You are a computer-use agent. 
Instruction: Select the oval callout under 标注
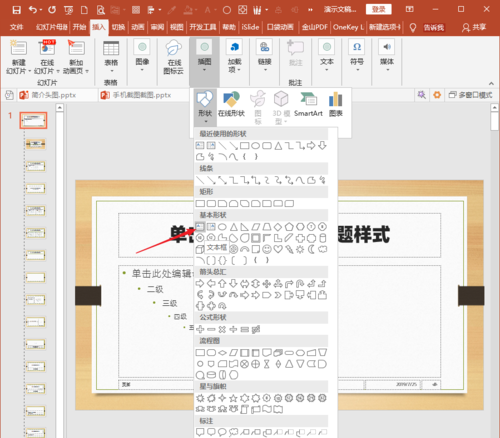(222, 432)
